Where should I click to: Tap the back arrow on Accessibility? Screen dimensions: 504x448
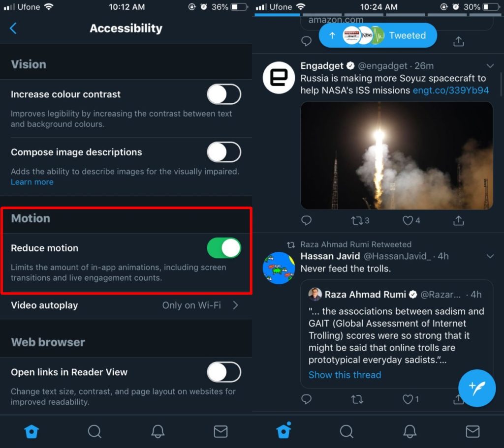pos(13,28)
